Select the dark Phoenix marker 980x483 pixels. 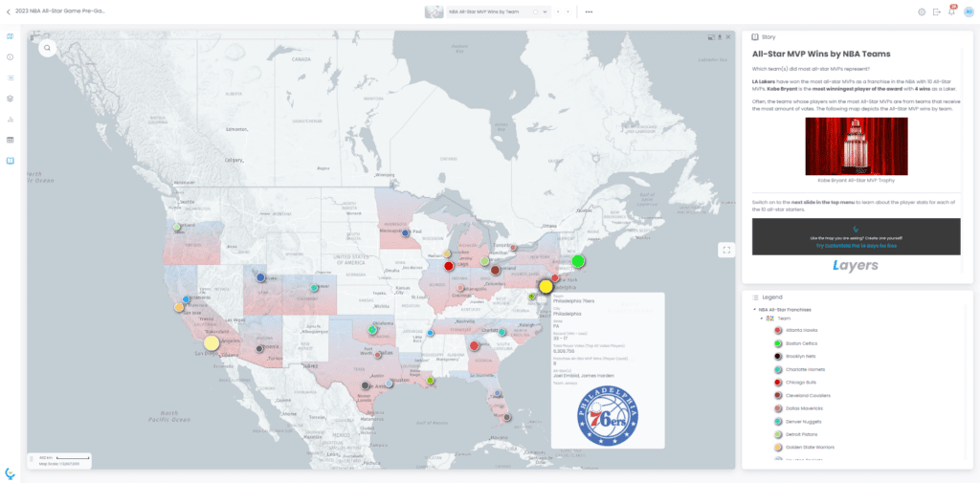pos(259,349)
